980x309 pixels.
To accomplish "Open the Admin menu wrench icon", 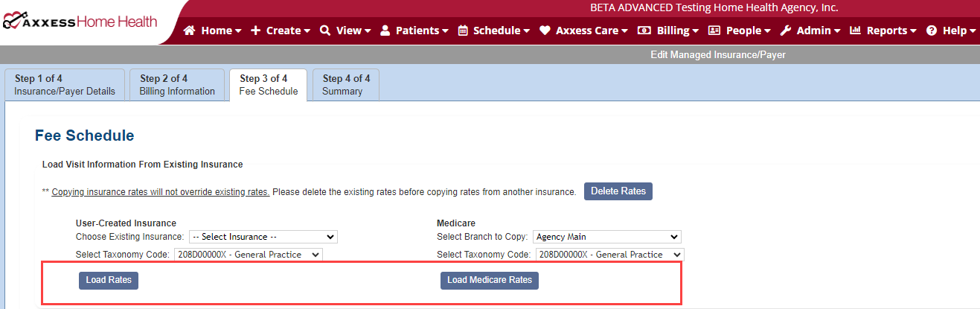I will click(x=786, y=31).
